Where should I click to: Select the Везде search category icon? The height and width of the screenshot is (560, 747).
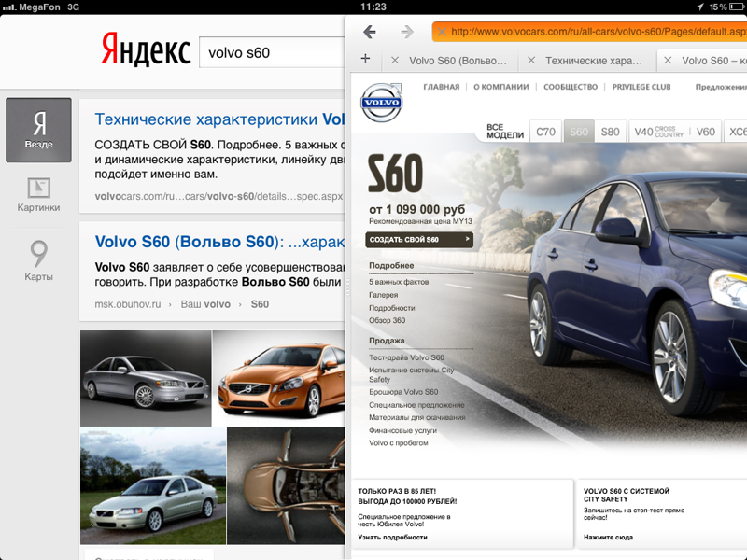(x=38, y=130)
